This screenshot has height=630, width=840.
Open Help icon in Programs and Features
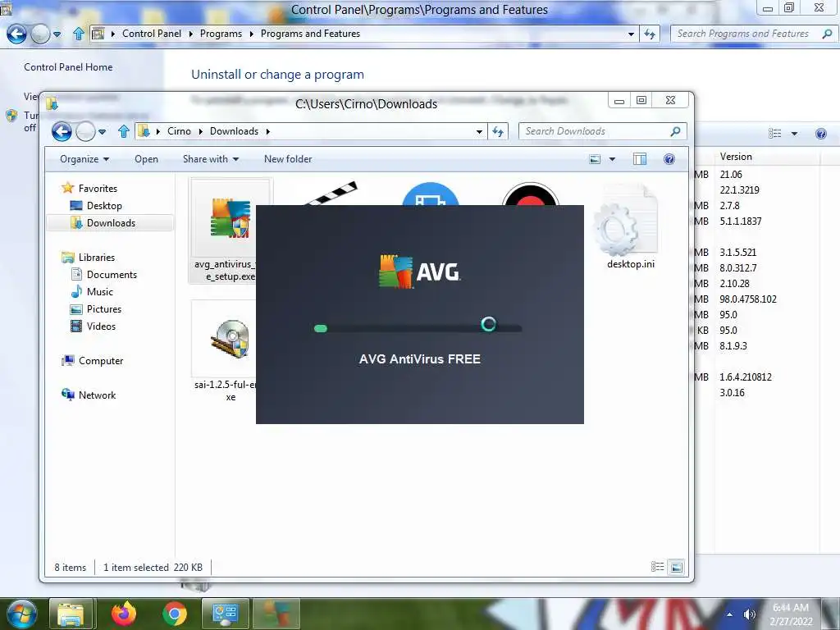point(820,134)
